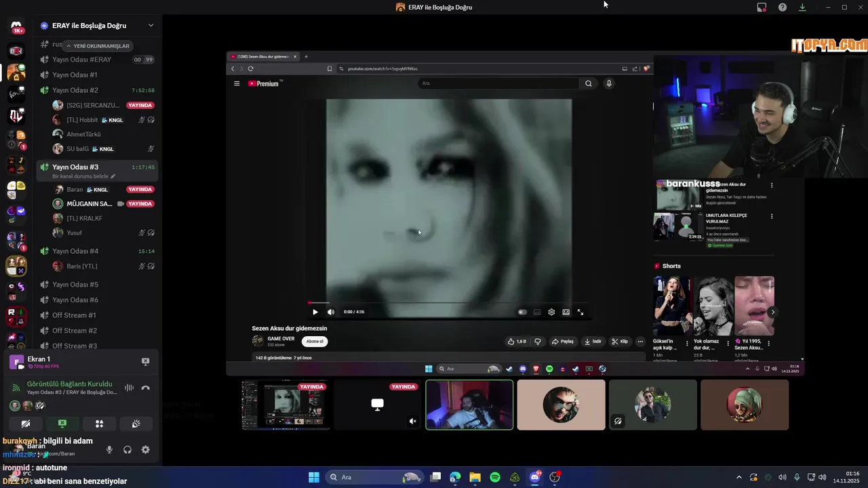Click the İndir download button

tap(593, 342)
